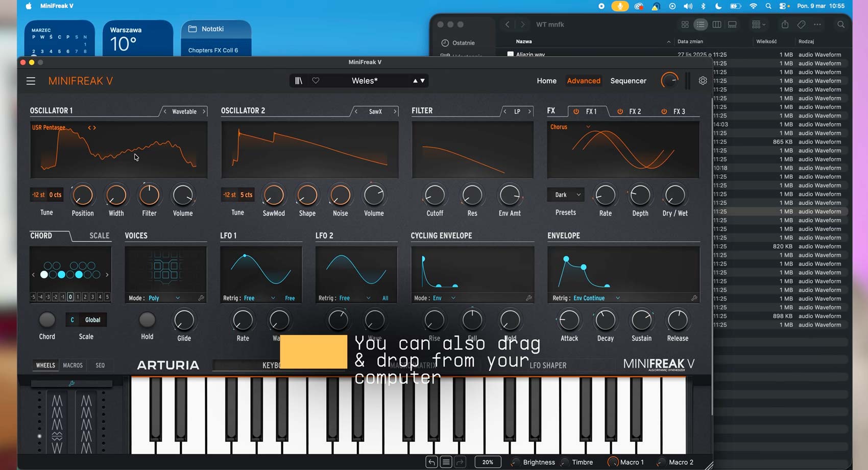Image resolution: width=868 pixels, height=470 pixels.
Task: Open the Dark chorus presets dropdown
Action: tap(566, 195)
